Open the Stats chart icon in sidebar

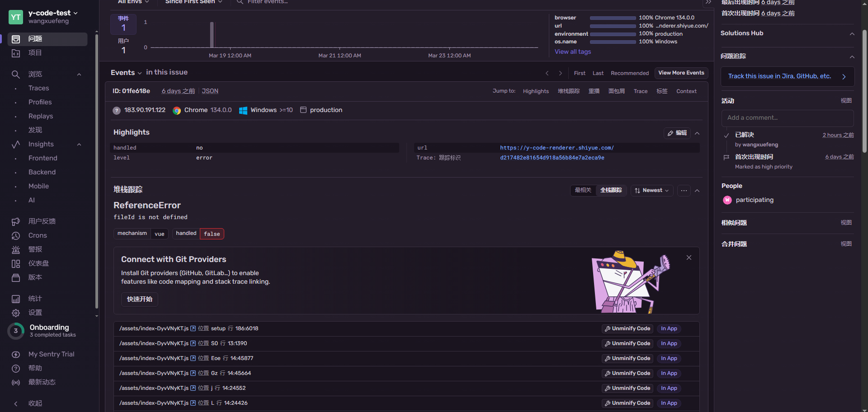coord(16,299)
